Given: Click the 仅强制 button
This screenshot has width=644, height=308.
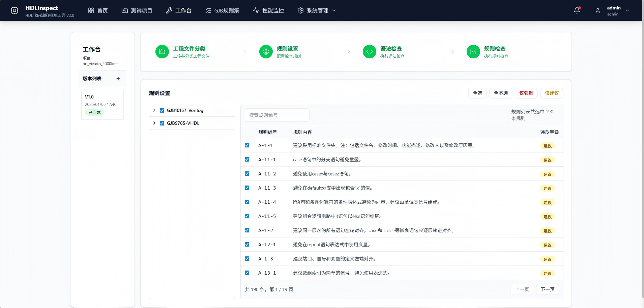Looking at the screenshot, I should click(526, 93).
